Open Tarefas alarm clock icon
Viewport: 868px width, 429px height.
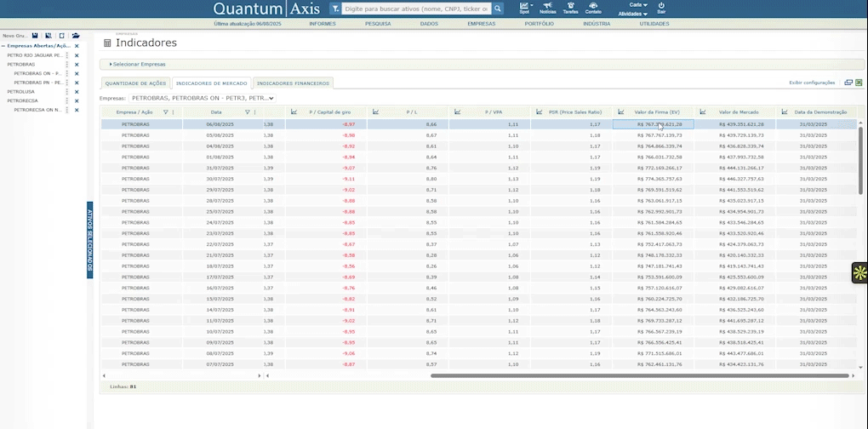point(570,6)
